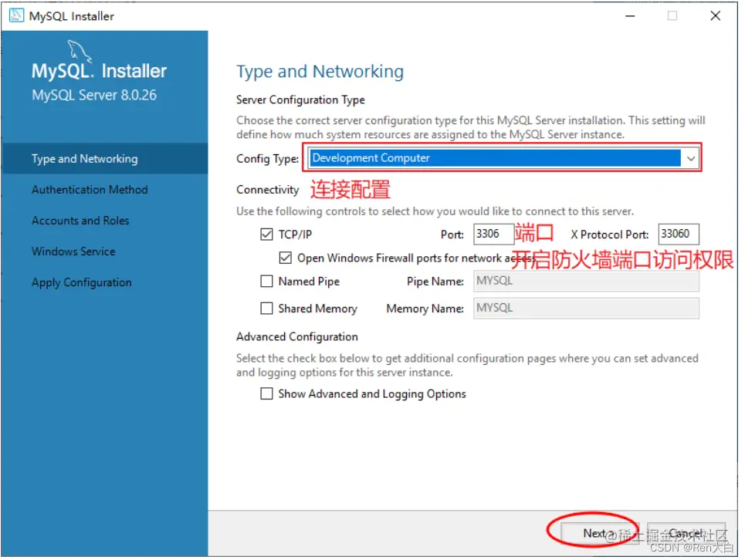Uncheck Open Windows Firewall ports option

click(285, 258)
